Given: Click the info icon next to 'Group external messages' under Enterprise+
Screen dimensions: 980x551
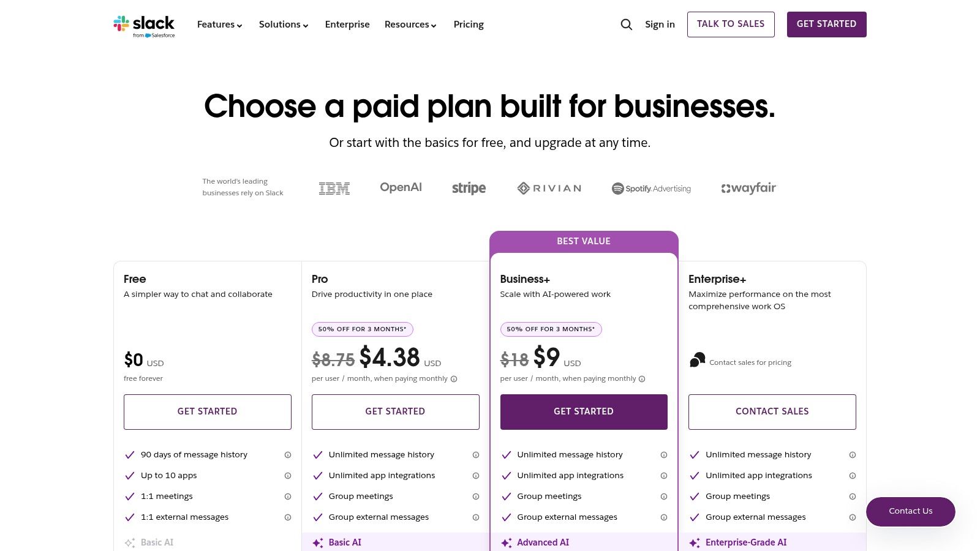Looking at the screenshot, I should tap(853, 517).
